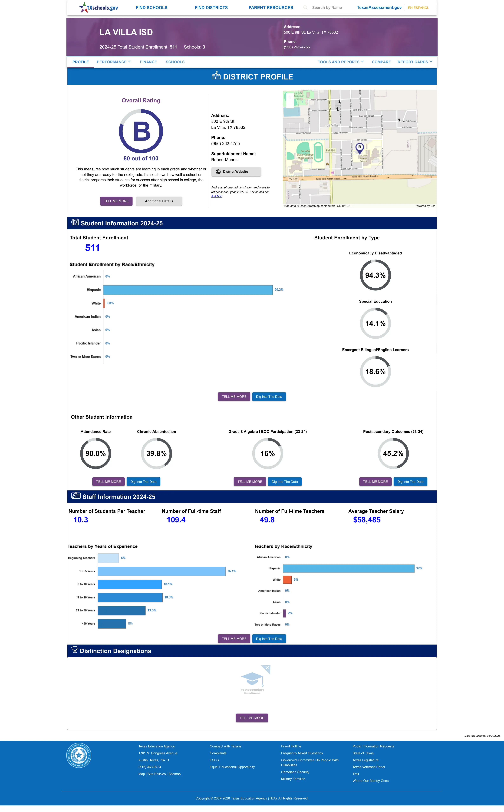Click Dig Into The Data for Algebra I Participation
This screenshot has width=504, height=812.
285,482
